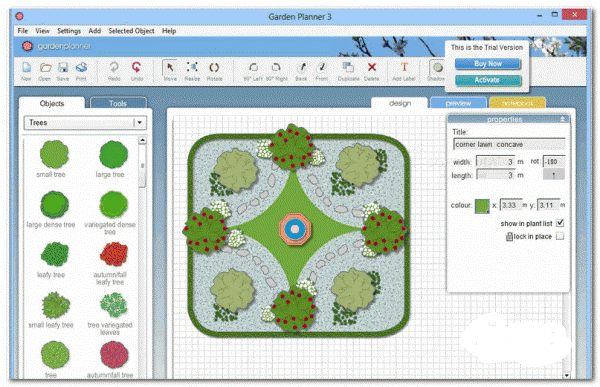Select the Resize tool icon
The image size is (600, 387).
(192, 67)
